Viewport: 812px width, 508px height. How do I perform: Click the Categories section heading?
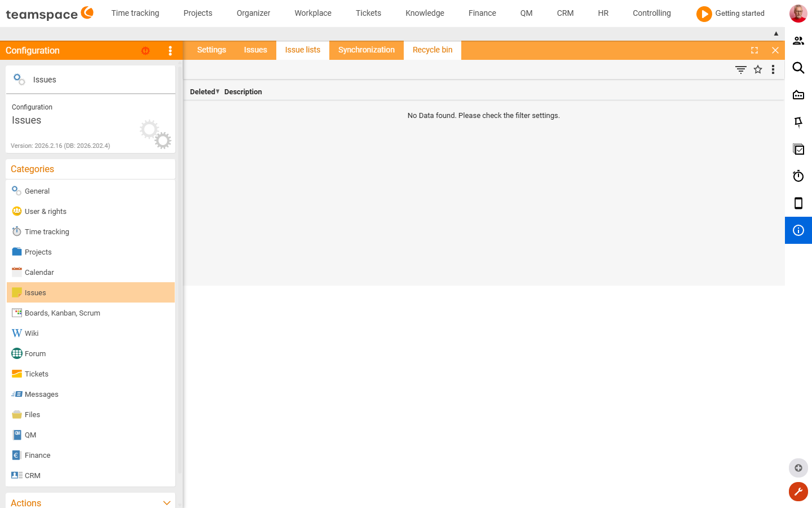32,169
